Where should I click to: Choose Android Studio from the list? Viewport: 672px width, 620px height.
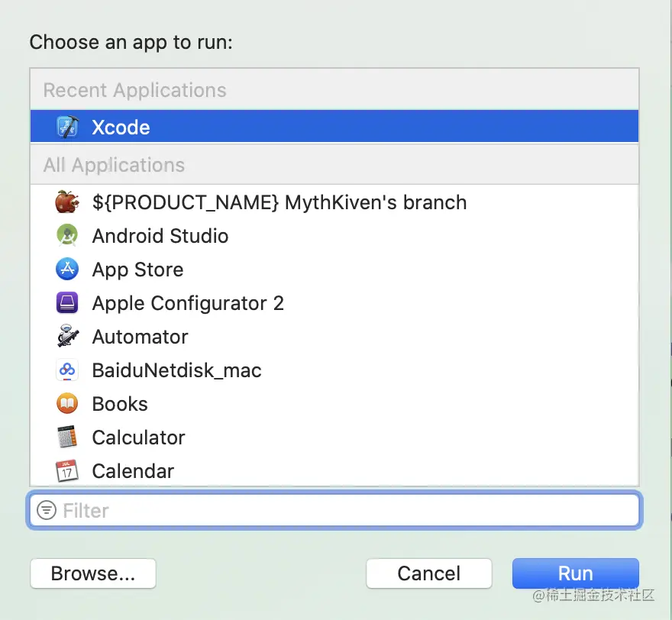[334, 236]
